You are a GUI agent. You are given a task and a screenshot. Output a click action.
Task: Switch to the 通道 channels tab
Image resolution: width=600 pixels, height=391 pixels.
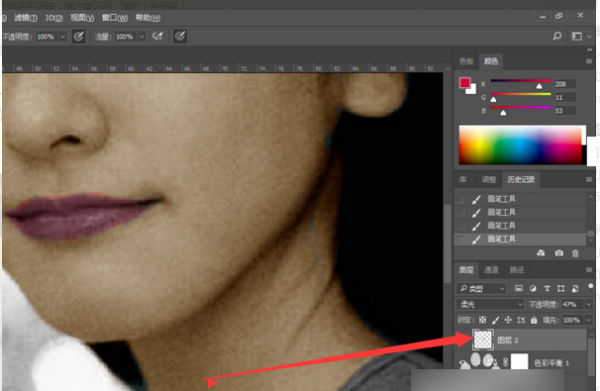[x=491, y=270]
